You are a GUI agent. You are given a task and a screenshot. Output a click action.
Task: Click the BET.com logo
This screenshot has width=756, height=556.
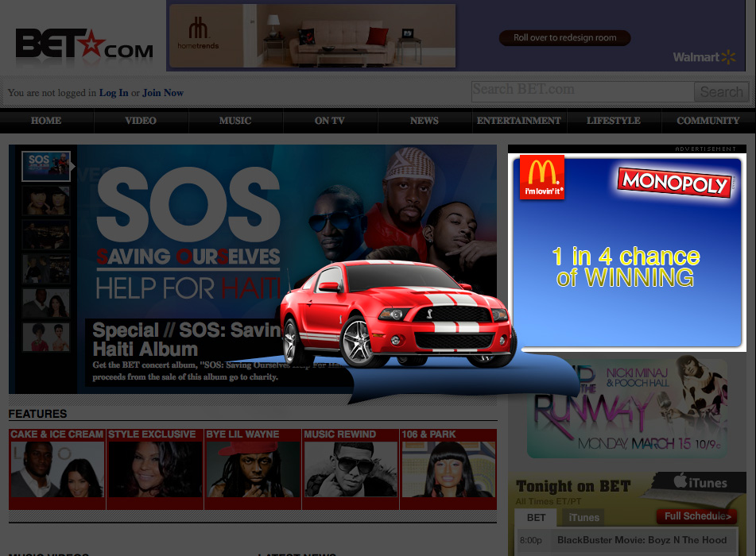[84, 44]
